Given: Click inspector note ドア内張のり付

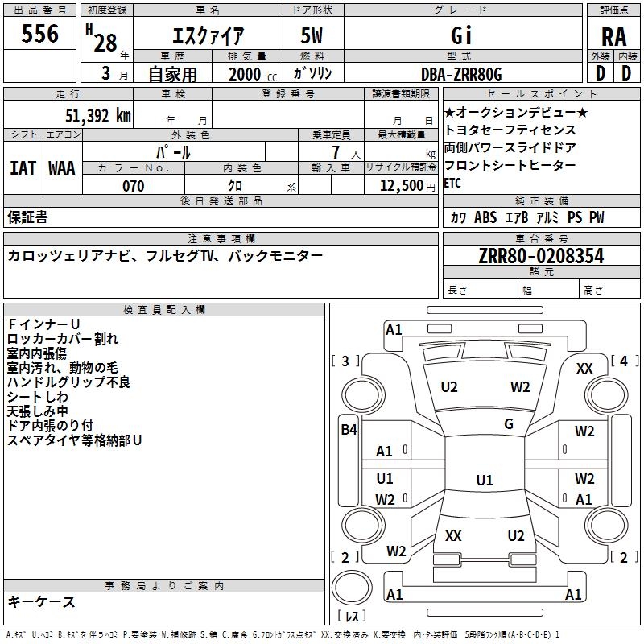Looking at the screenshot, I should click(x=50, y=426).
